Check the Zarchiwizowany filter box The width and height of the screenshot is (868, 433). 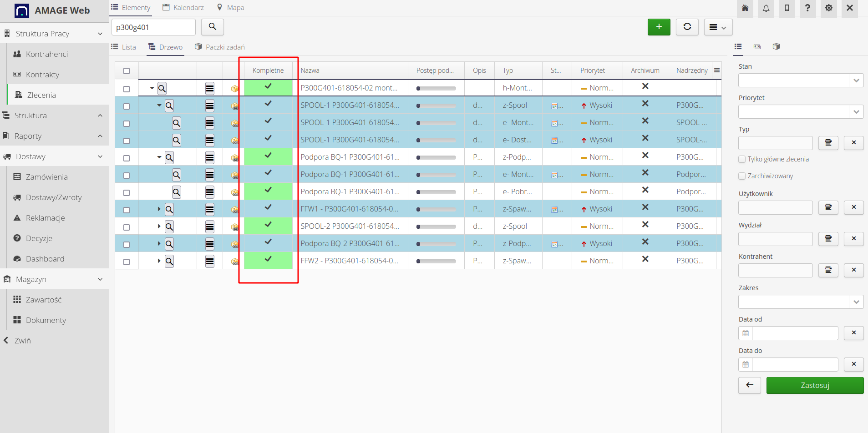pos(741,176)
